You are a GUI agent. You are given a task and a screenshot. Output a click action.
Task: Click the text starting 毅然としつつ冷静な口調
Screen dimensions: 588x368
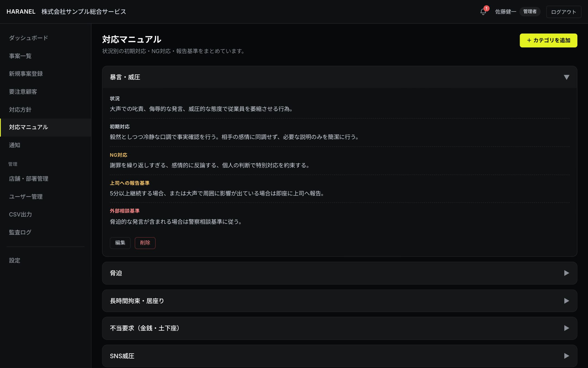(x=235, y=137)
